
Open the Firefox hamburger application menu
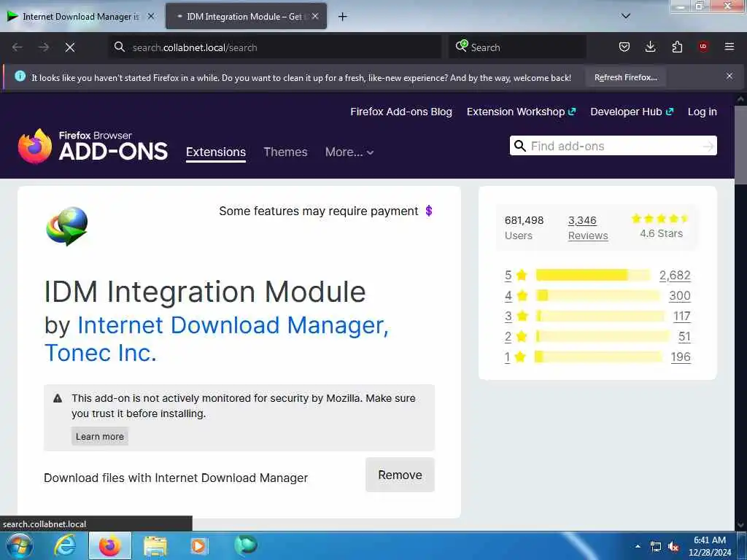tap(729, 47)
